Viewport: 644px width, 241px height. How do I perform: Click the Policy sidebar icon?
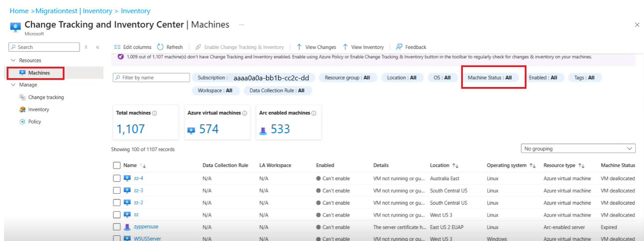tap(23, 121)
